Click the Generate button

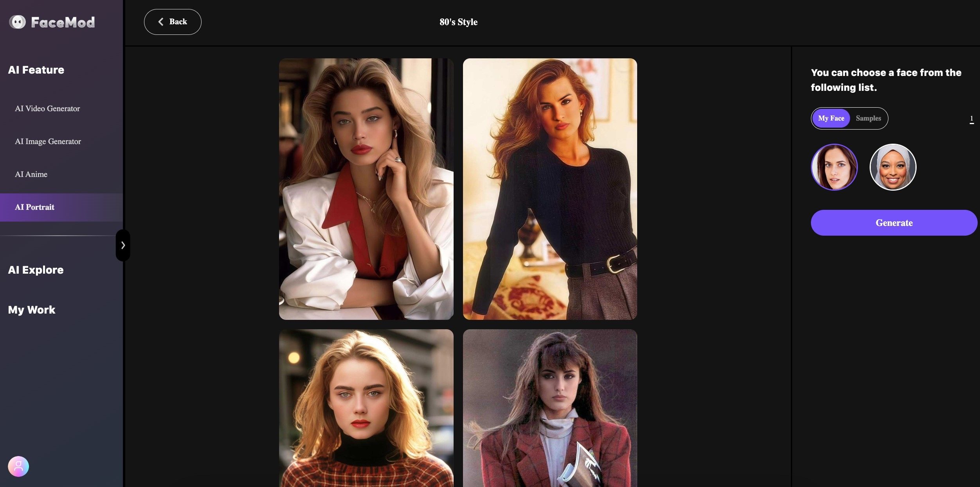coord(894,222)
